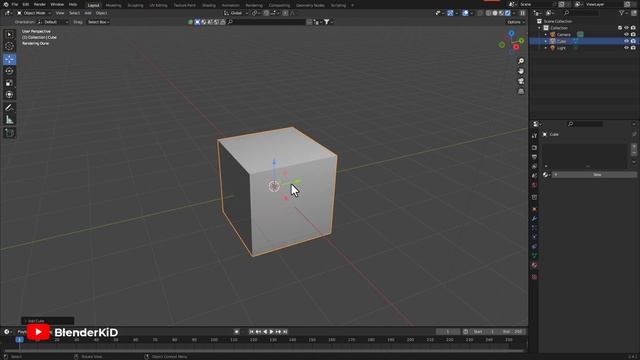Toggle camera view with camera icon
This screenshot has width=640, height=360.
click(x=521, y=81)
